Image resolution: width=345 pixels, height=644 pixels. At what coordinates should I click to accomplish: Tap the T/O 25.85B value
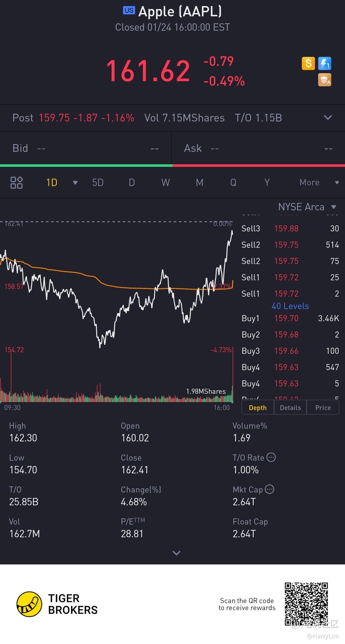tap(24, 502)
